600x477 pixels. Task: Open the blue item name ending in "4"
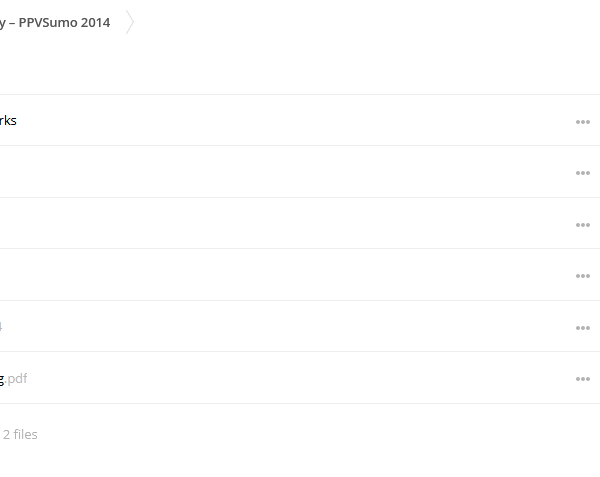[x=1, y=326]
